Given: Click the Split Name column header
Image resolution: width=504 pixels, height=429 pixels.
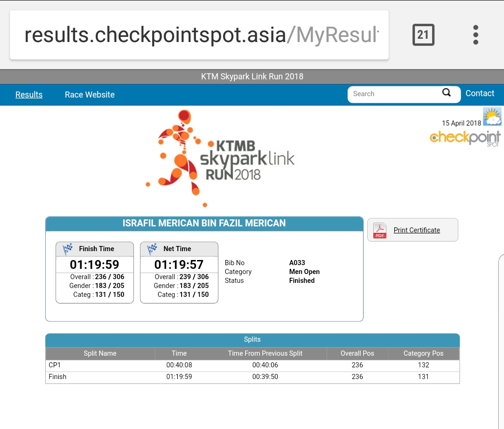Looking at the screenshot, I should pos(100,353).
